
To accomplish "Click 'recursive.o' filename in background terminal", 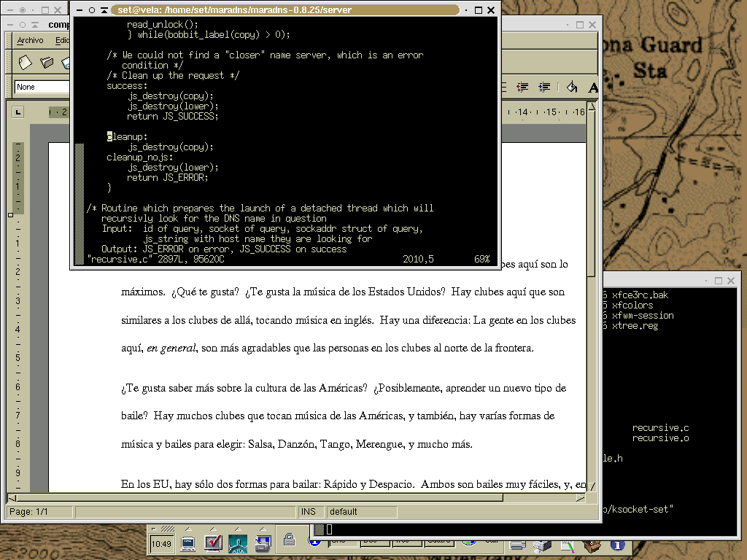I will 660,438.
